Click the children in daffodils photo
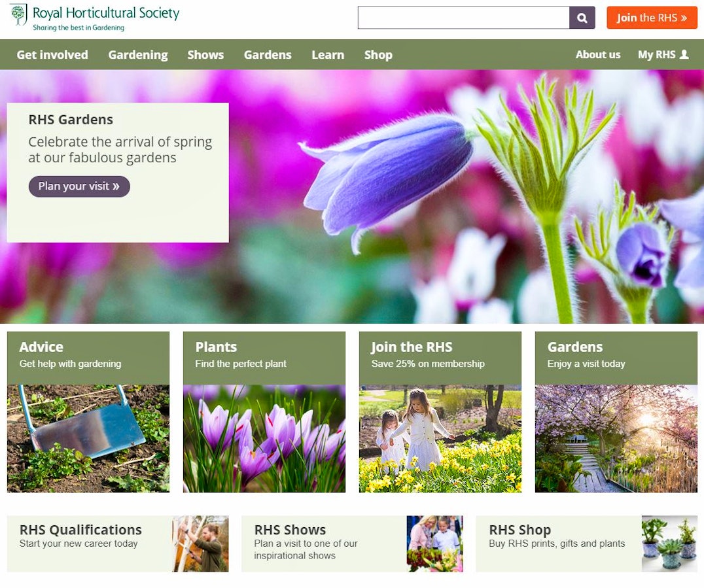Viewport: 704px width, 588px height. tap(440, 438)
